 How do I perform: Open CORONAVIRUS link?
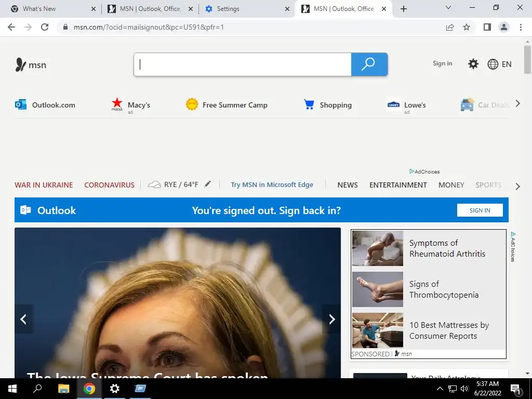[109, 185]
